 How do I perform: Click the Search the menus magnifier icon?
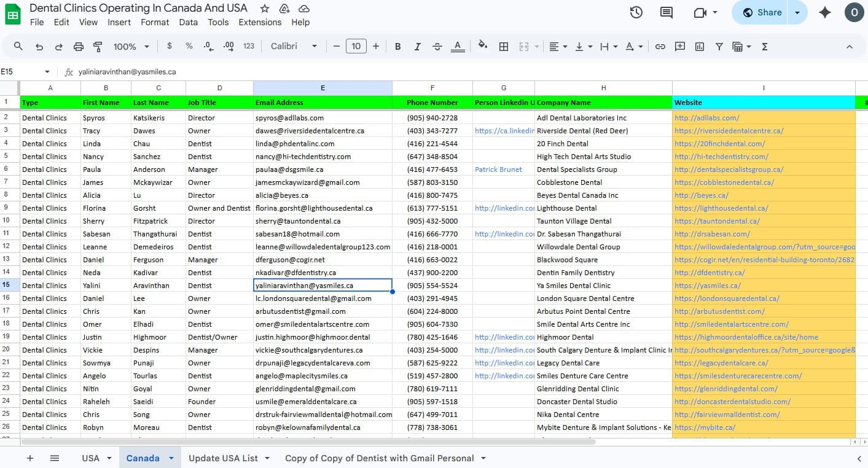(x=18, y=47)
